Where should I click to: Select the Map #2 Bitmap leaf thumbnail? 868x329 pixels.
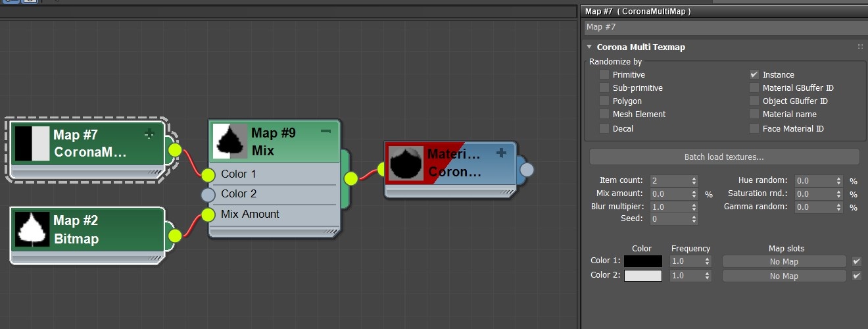(x=32, y=230)
